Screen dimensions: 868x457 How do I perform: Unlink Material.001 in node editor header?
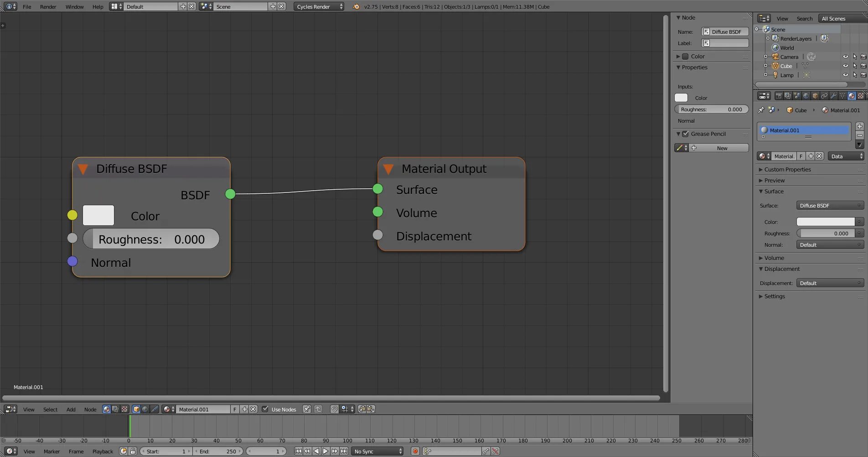pos(253,409)
